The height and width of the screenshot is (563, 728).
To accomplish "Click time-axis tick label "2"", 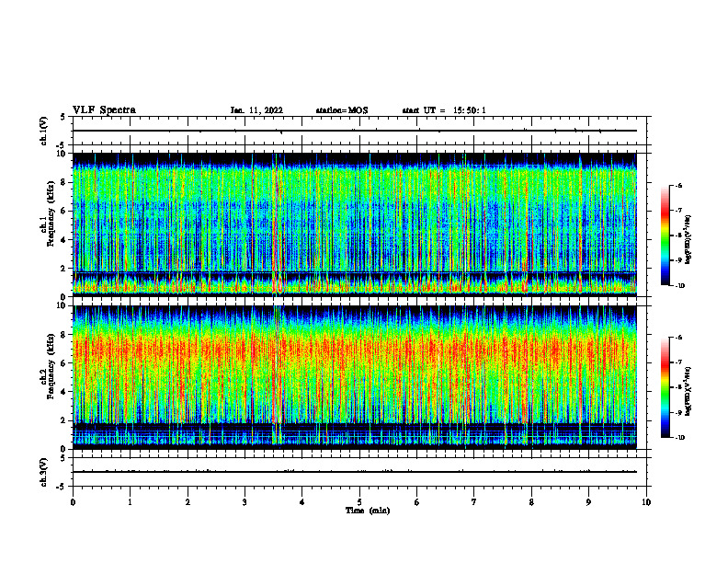I will tap(188, 502).
